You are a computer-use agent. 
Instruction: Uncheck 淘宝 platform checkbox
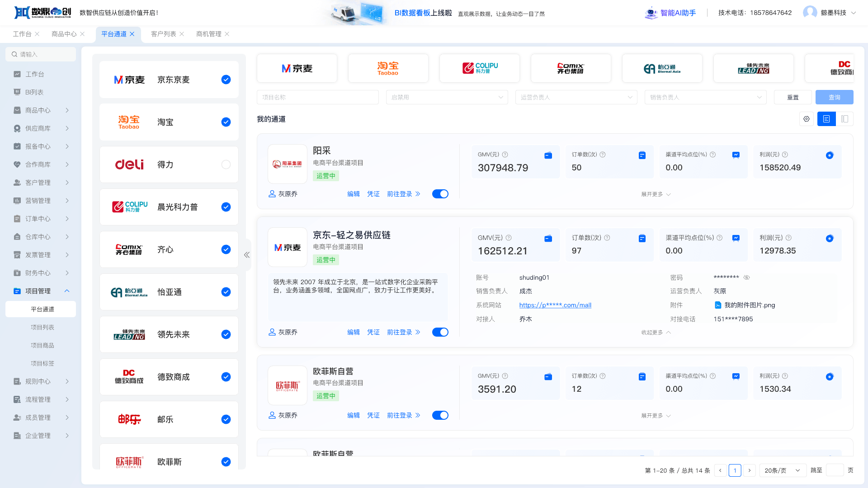pyautogui.click(x=226, y=122)
